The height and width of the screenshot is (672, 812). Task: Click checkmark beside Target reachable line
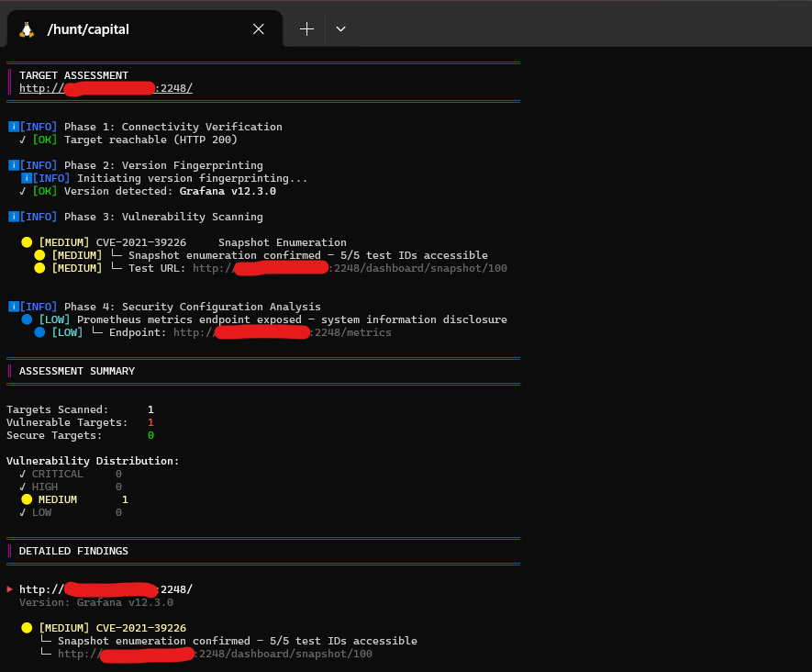pyautogui.click(x=23, y=140)
